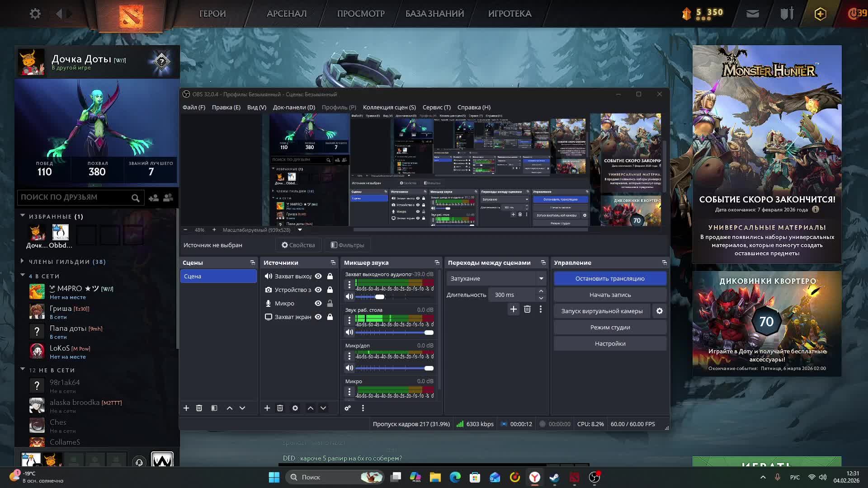Toggle visibility of Устройство захвата source

[x=318, y=290]
